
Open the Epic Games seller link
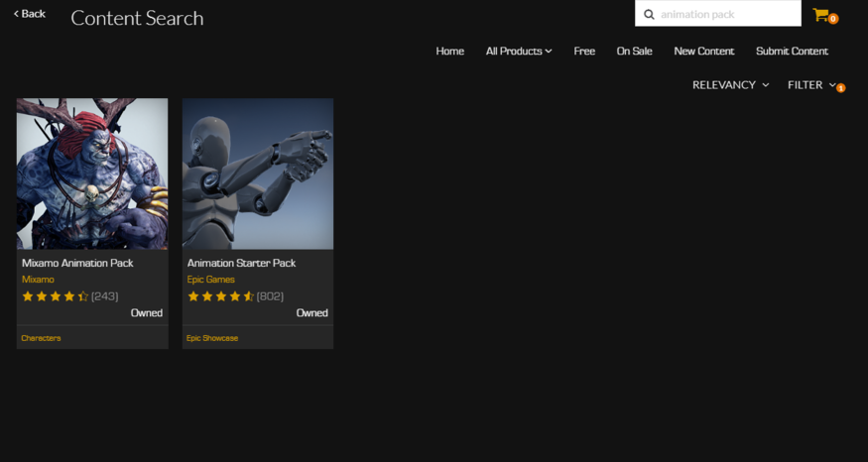click(211, 280)
